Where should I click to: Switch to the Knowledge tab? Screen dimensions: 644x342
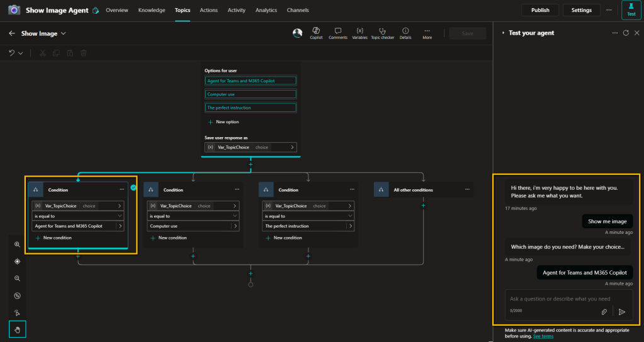(x=151, y=10)
